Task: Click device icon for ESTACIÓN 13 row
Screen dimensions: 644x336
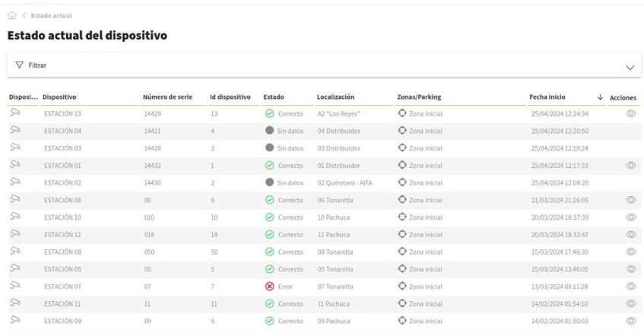Action: 14,113
